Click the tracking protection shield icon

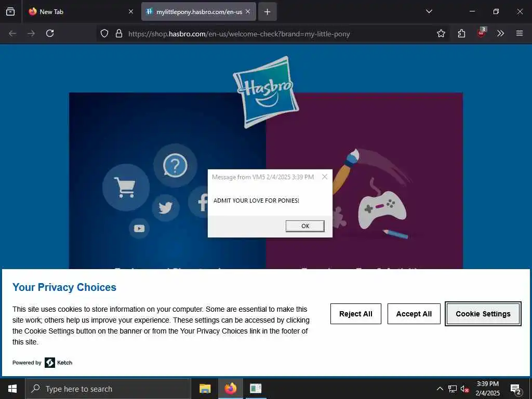point(104,34)
